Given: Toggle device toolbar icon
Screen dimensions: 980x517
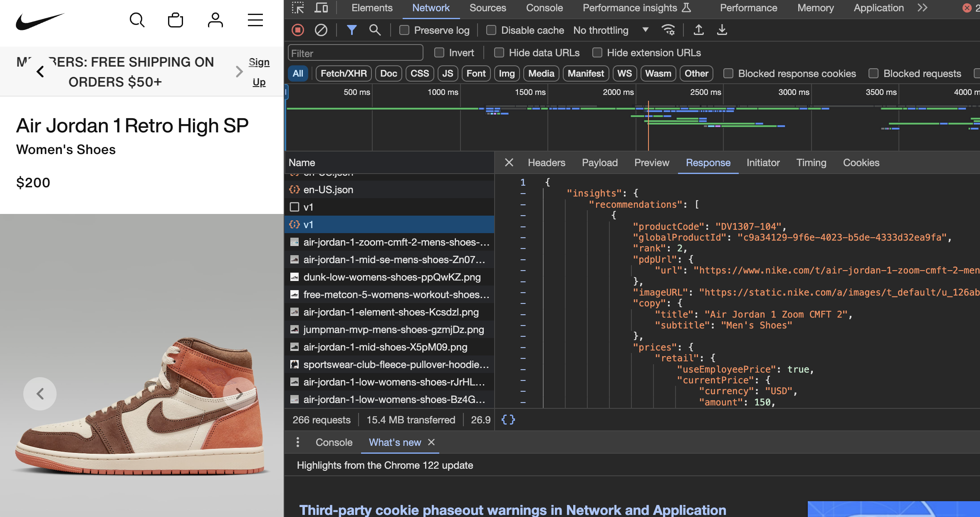Looking at the screenshot, I should point(321,8).
